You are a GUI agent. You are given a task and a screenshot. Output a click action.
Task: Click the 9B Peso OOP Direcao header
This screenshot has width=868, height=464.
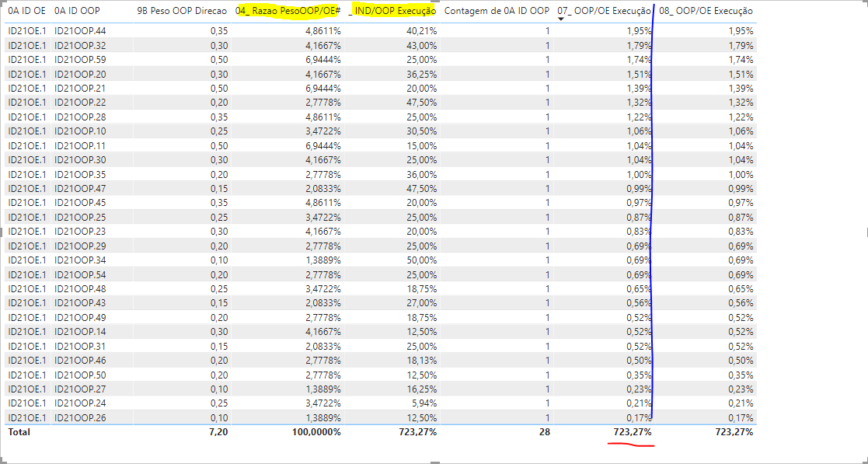[182, 11]
